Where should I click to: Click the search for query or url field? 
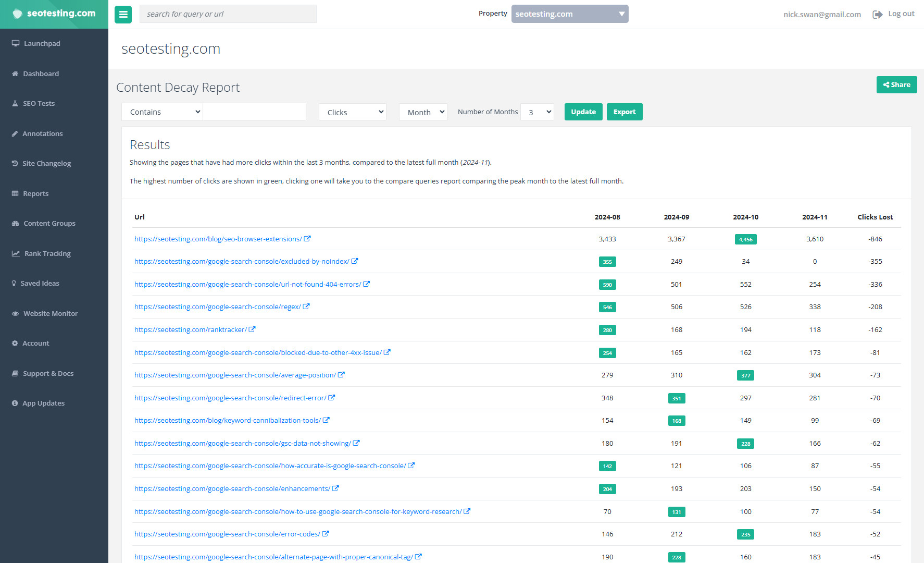pyautogui.click(x=228, y=14)
